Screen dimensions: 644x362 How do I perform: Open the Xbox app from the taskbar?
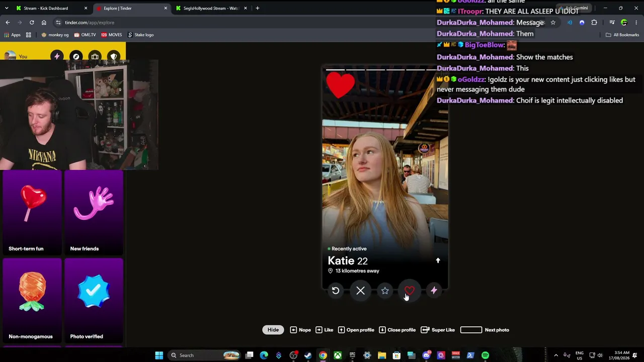338,355
